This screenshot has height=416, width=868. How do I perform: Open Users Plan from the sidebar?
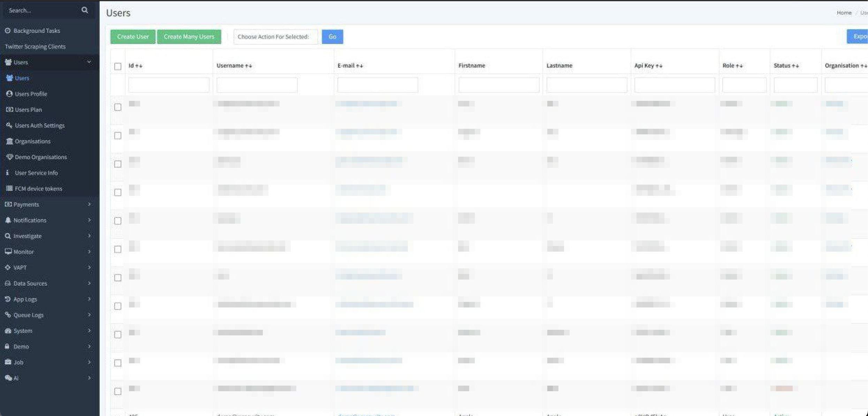pos(28,109)
